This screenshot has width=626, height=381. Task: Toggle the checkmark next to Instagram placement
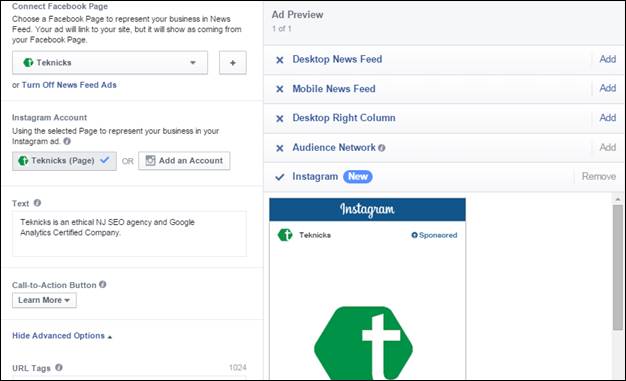(280, 177)
